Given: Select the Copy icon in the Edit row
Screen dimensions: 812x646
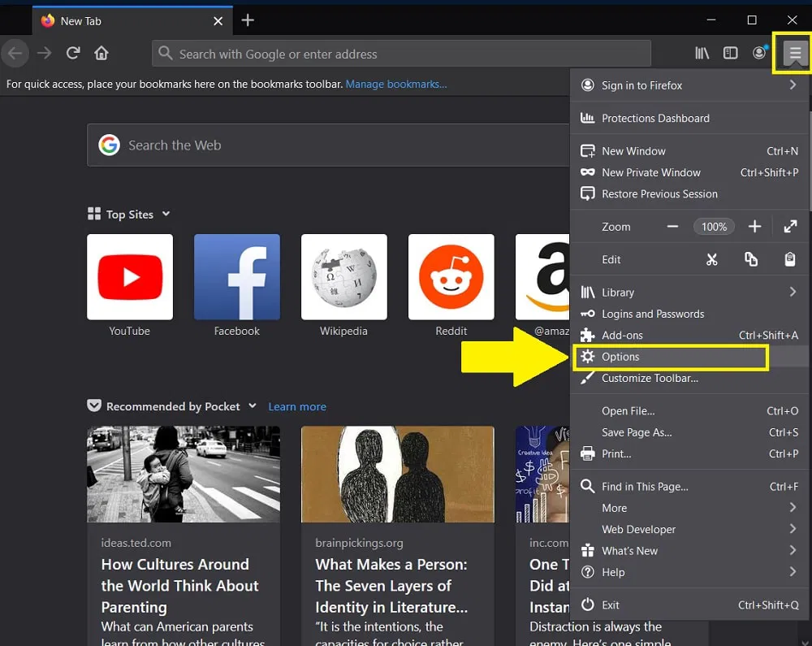Looking at the screenshot, I should 751,259.
